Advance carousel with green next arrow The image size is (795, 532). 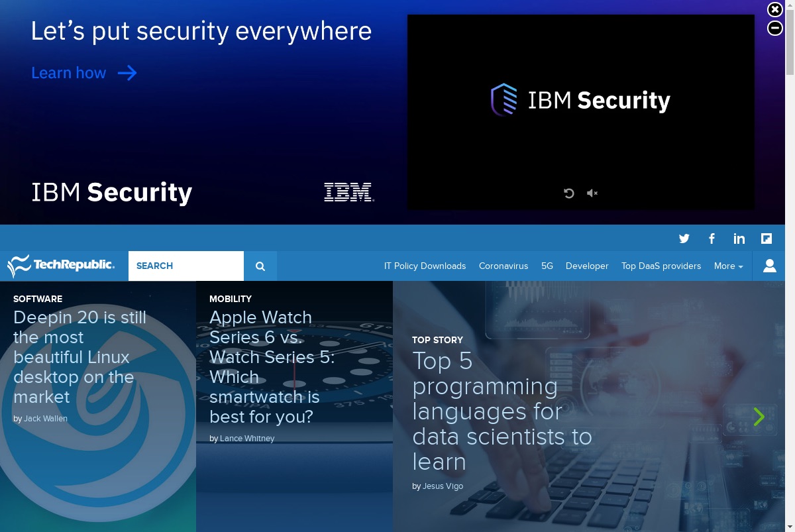(759, 416)
